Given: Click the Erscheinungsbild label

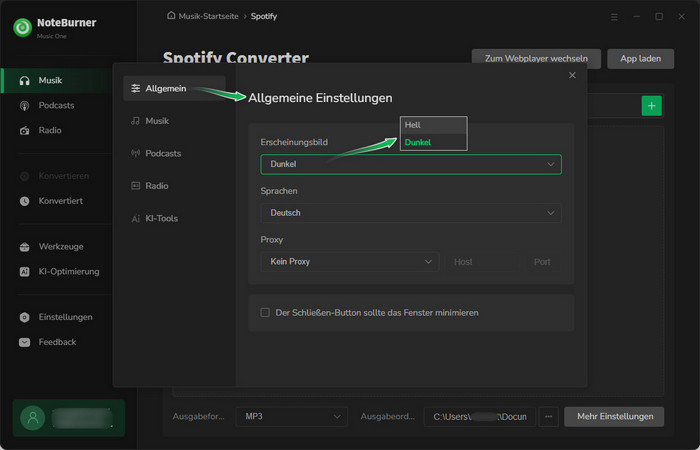Looking at the screenshot, I should pyautogui.click(x=294, y=142).
